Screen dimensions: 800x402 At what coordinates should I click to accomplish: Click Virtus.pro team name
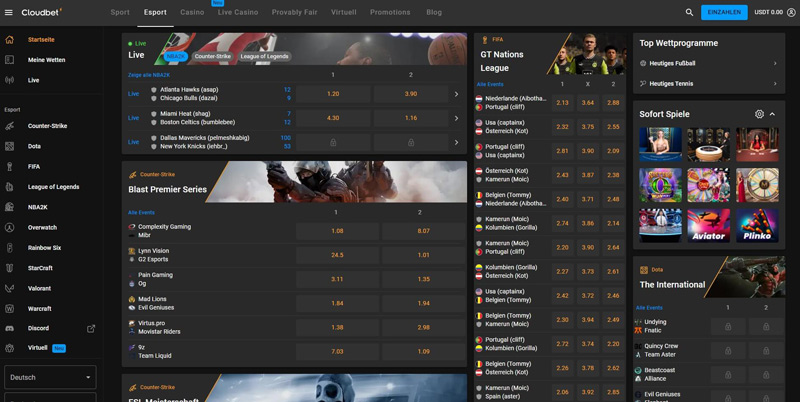(x=152, y=323)
